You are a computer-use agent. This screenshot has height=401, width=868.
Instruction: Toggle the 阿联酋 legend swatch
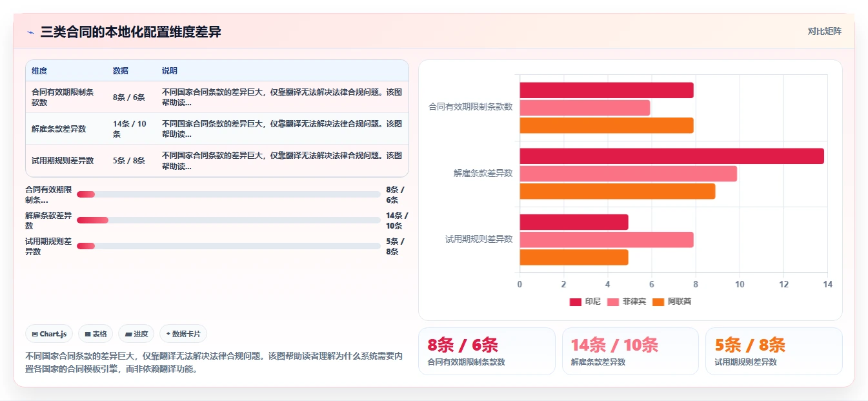point(658,302)
